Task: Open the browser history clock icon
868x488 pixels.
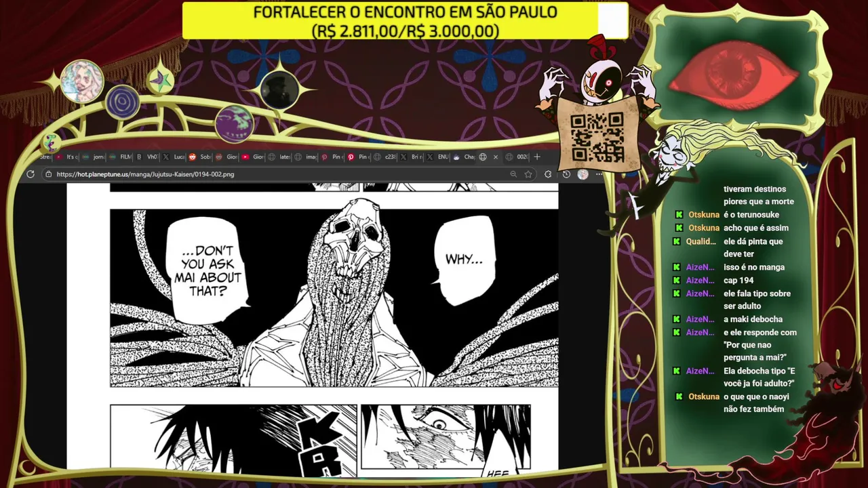Action: click(567, 174)
